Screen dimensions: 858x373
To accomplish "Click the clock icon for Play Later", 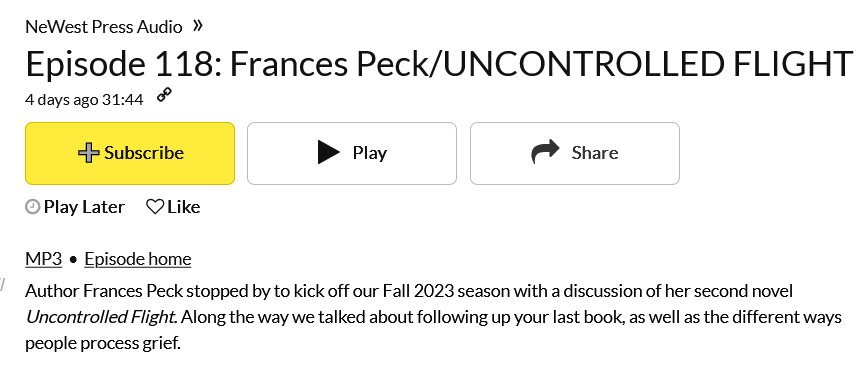I will pos(33,207).
